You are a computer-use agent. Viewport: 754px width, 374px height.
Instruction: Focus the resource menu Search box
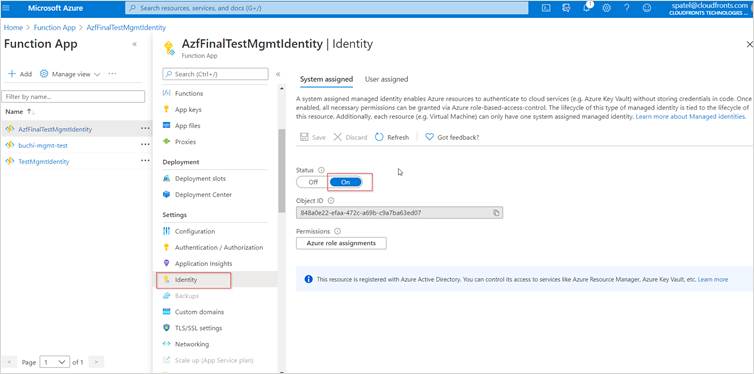(x=215, y=74)
